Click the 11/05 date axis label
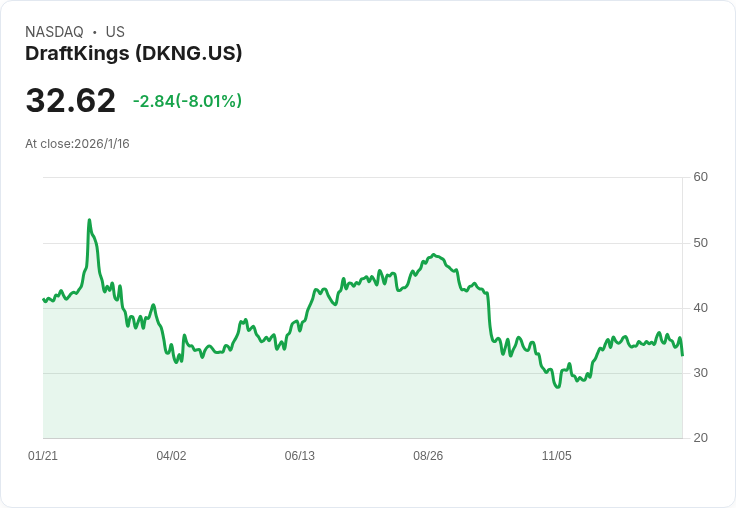 coord(557,456)
